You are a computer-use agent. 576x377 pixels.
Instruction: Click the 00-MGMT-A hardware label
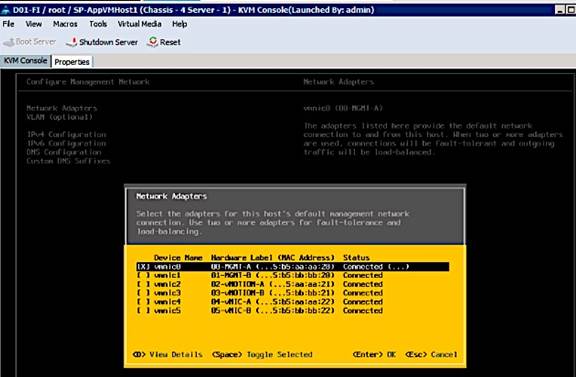pos(231,267)
